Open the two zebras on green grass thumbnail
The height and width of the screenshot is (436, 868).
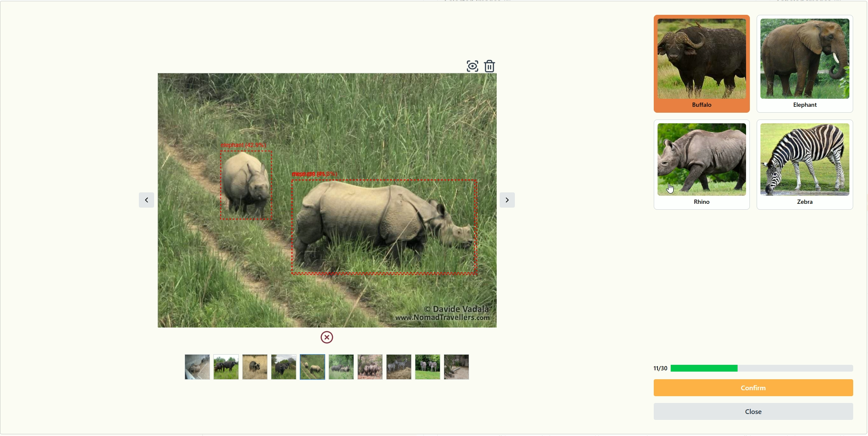[x=428, y=367]
